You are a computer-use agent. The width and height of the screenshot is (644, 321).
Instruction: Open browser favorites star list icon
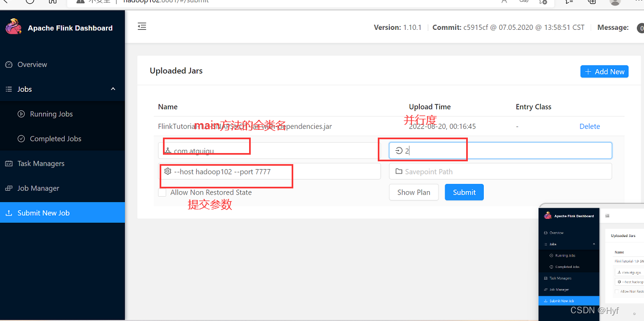[x=569, y=2]
